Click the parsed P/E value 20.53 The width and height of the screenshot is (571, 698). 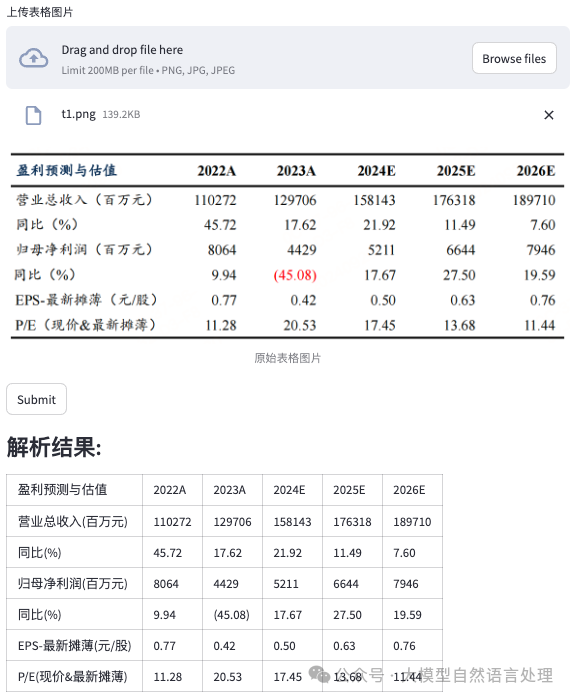pos(227,677)
